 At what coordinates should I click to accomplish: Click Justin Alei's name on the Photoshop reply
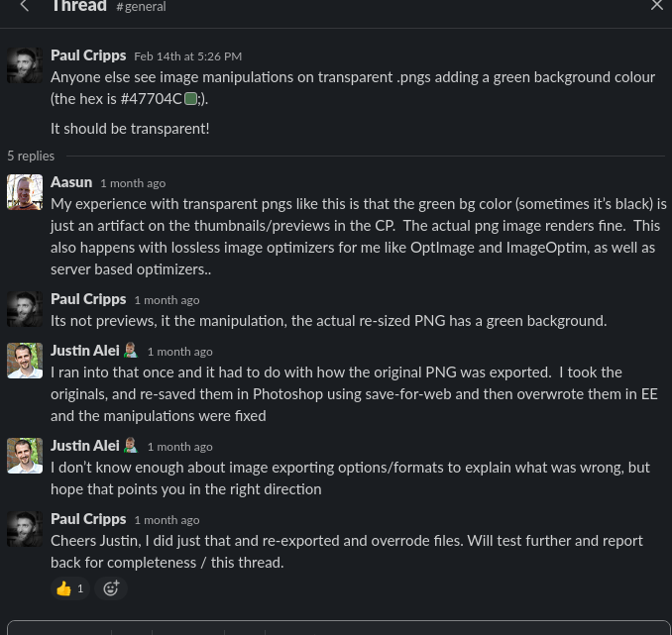(85, 351)
